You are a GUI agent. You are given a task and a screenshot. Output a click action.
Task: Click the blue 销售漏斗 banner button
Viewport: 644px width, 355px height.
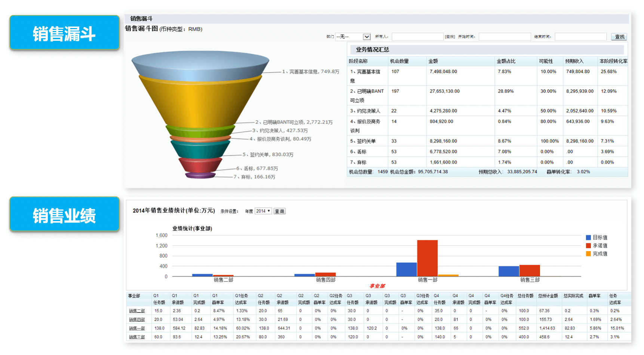click(x=64, y=33)
